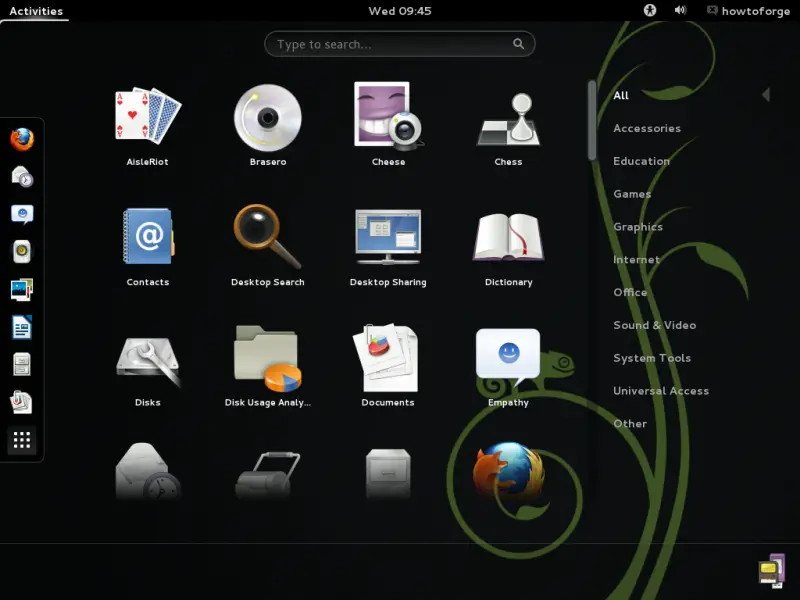Open the howtoforge user menu
Image resolution: width=800 pixels, height=600 pixels.
tap(748, 11)
